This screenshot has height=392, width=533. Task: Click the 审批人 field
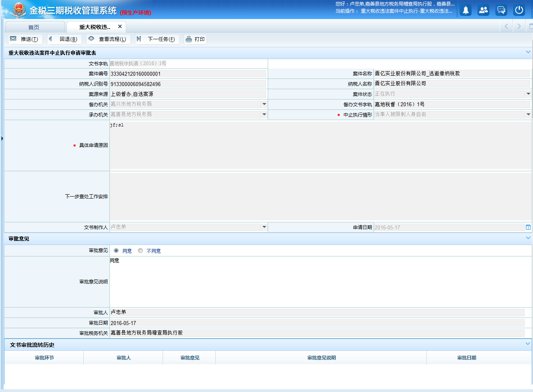(317, 312)
